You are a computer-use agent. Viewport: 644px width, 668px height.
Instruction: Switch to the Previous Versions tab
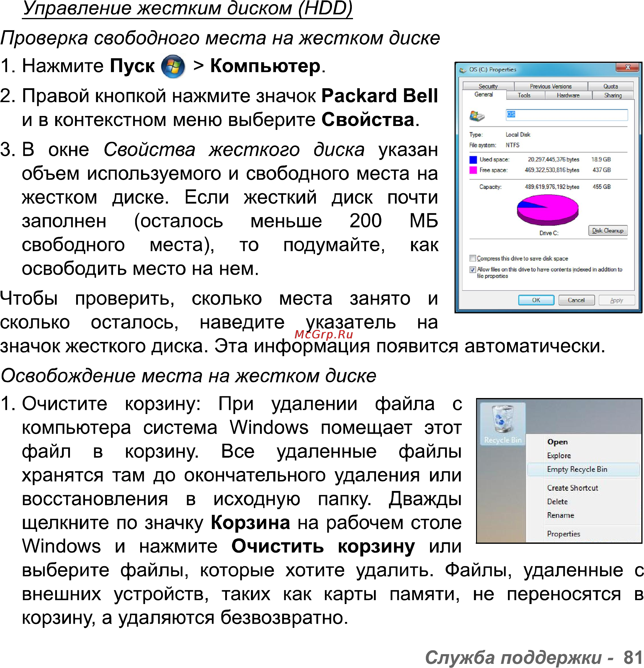[551, 86]
